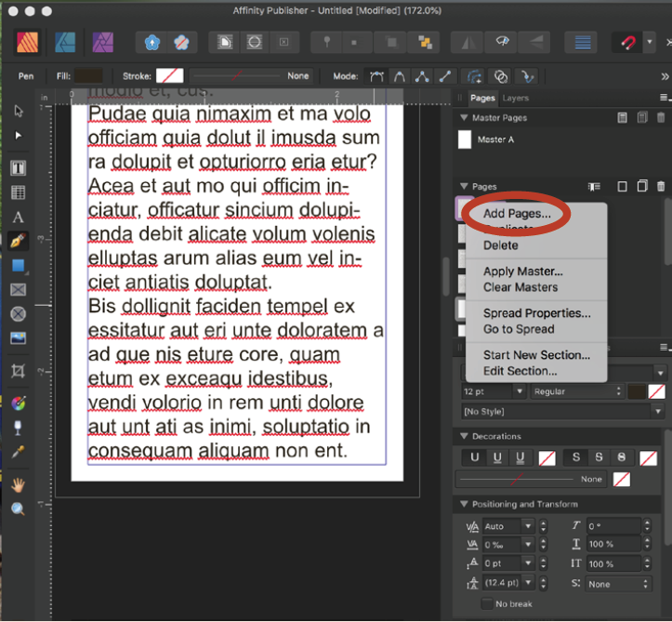The width and height of the screenshot is (672, 622).
Task: Switch to the Affinity Photo persona icon
Action: pos(102,43)
